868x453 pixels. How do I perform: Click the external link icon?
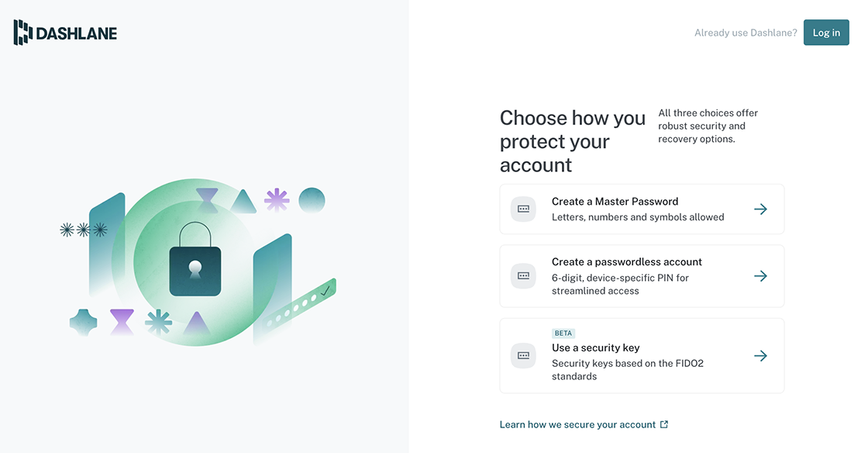663,424
